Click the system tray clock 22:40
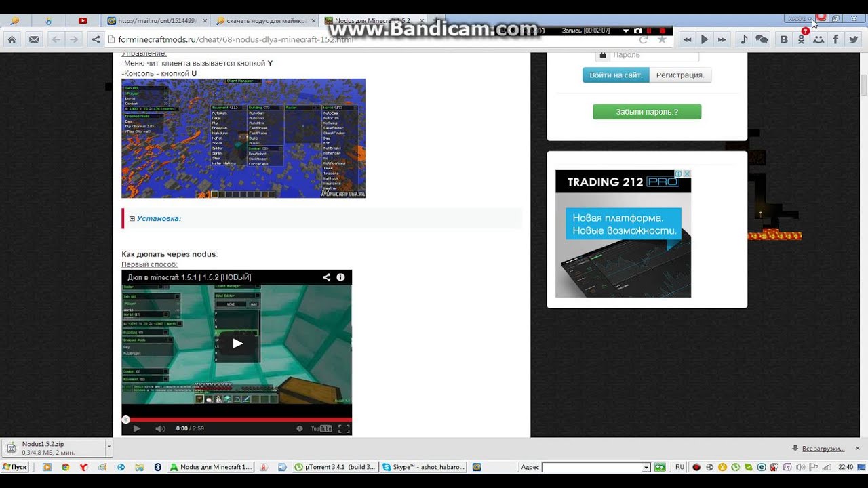Image resolution: width=868 pixels, height=488 pixels. tap(846, 467)
